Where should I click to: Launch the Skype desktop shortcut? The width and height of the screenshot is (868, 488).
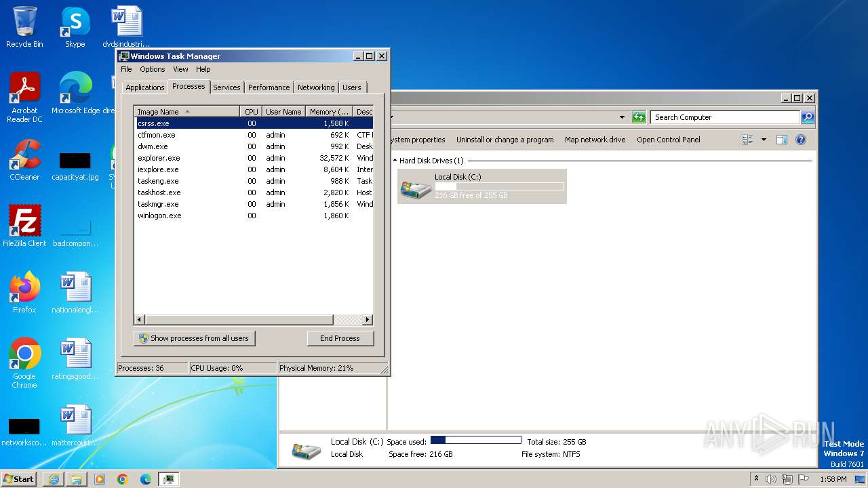pos(75,27)
